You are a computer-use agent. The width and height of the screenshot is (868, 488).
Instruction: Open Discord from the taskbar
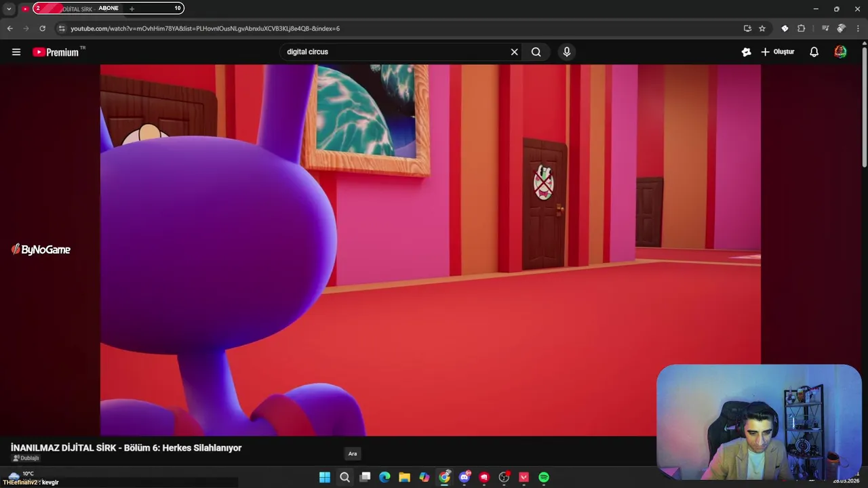465,477
